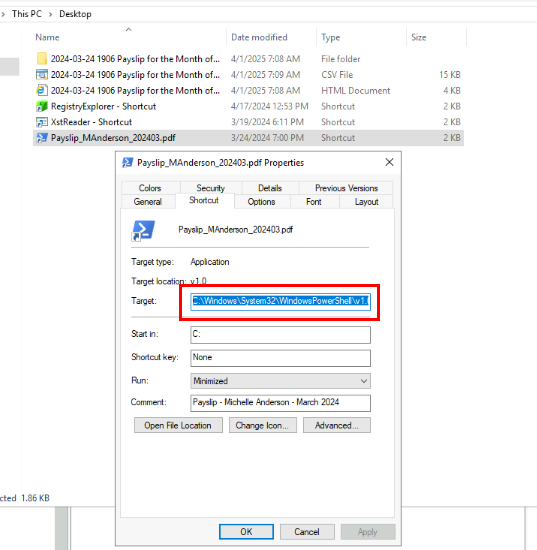Click the CSV file icon
The width and height of the screenshot is (537, 550).
42,74
